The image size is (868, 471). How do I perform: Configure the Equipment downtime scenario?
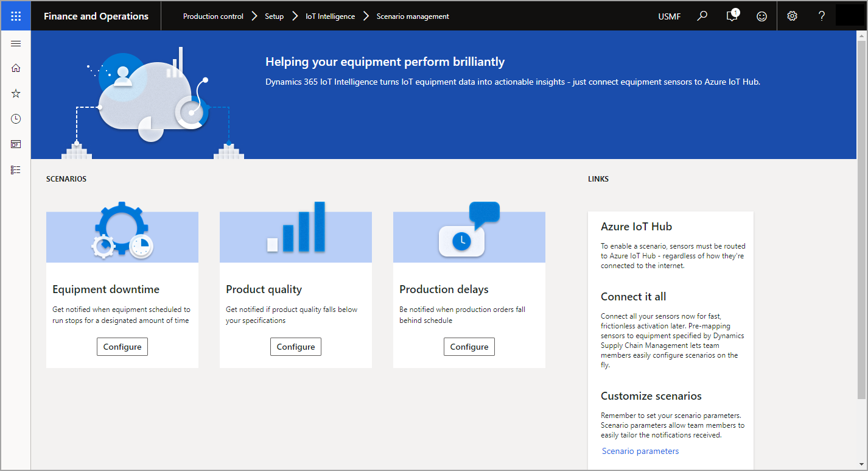pyautogui.click(x=122, y=347)
